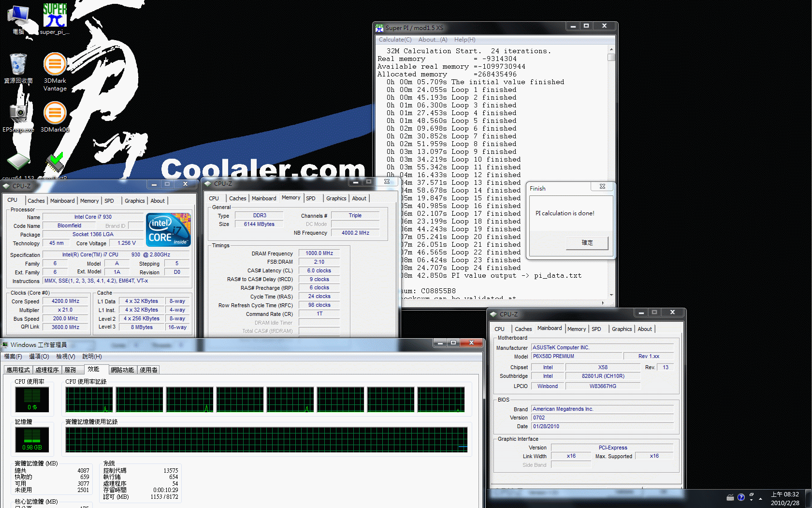Select CPU tab in CPU-Z Memory window
Screen dimensions: 812x508
click(x=214, y=198)
